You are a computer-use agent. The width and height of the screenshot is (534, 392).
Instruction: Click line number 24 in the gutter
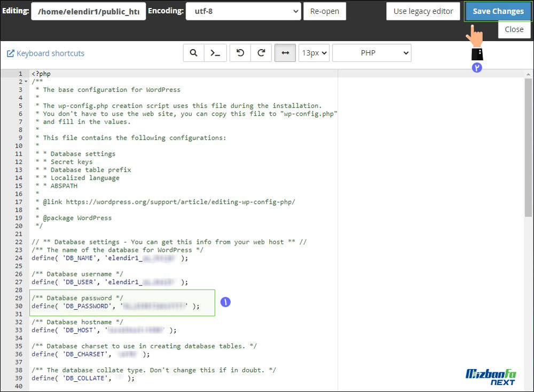pos(19,258)
